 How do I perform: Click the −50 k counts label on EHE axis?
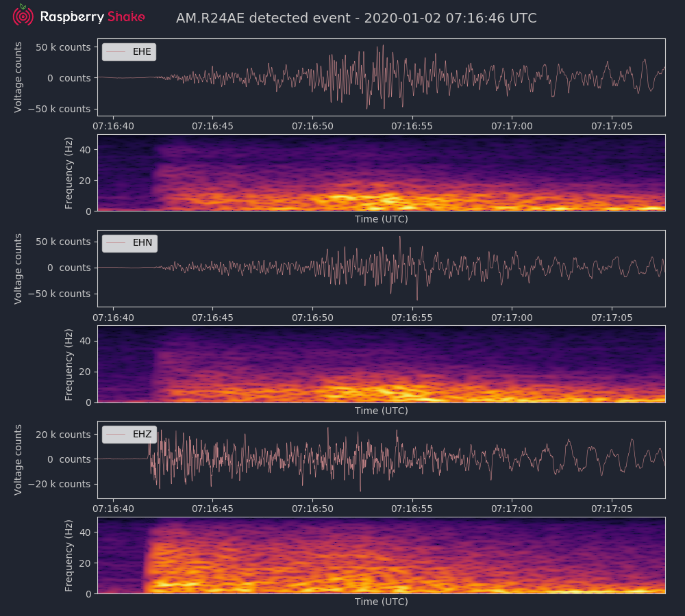coord(60,109)
